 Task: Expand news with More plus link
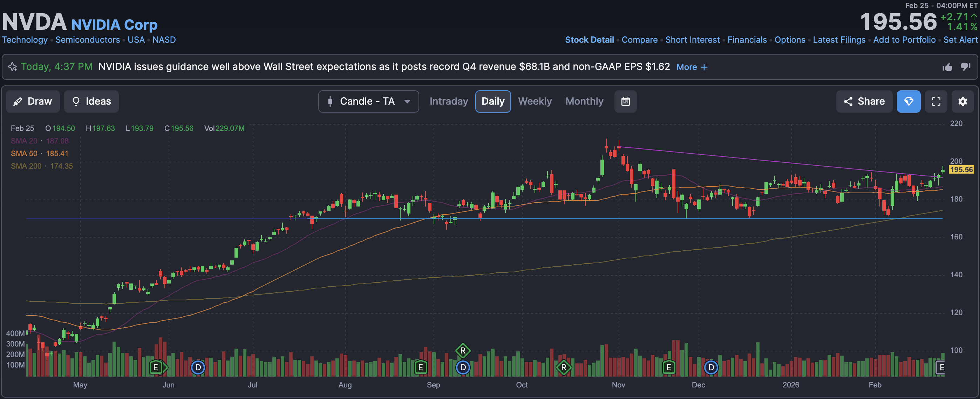coord(692,67)
